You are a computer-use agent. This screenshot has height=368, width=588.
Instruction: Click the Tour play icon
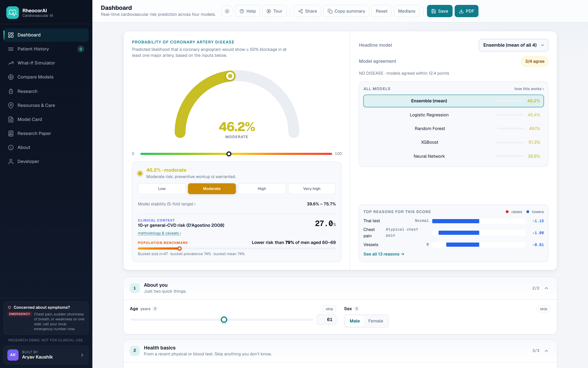pyautogui.click(x=269, y=11)
